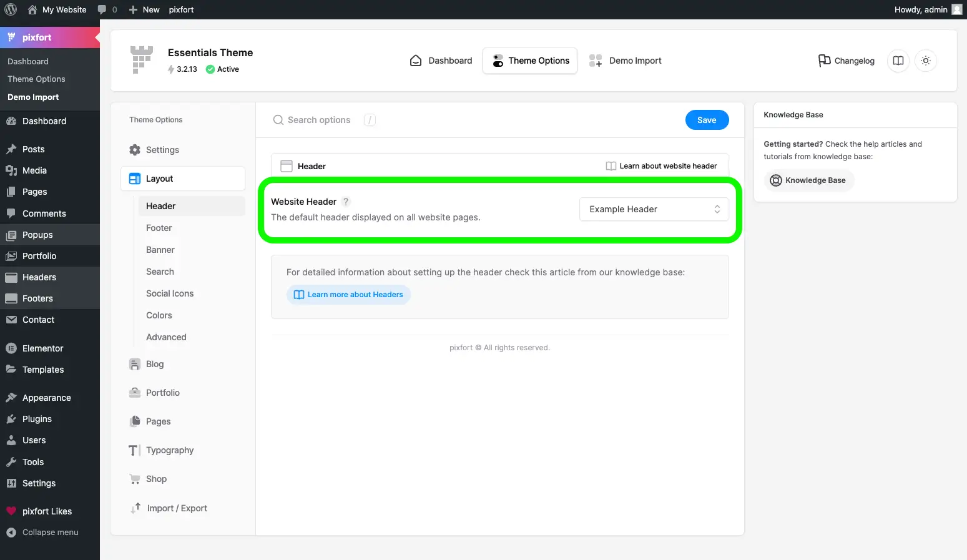Click the Typography icon in Theme Options
The width and height of the screenshot is (967, 560).
pos(134,450)
